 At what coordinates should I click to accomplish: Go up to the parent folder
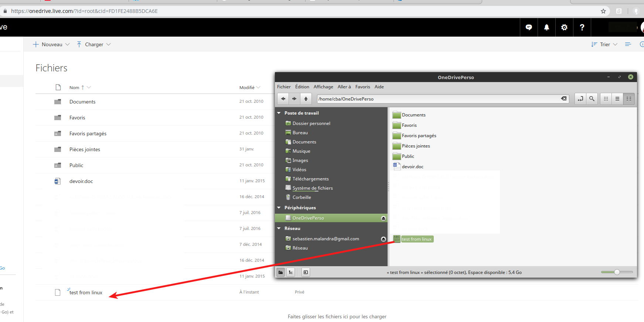coord(306,99)
